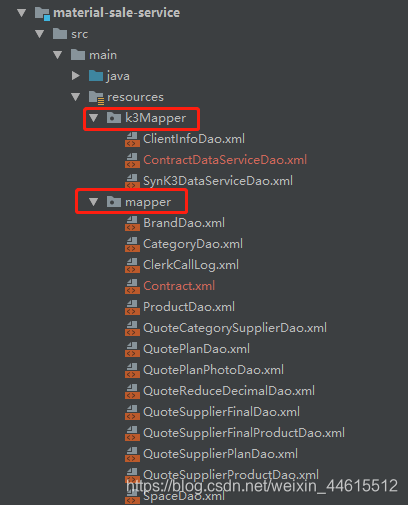Screen dimensions: 408x505
Task: Click XML icon beside ProductDao.xml
Action: (x=132, y=307)
